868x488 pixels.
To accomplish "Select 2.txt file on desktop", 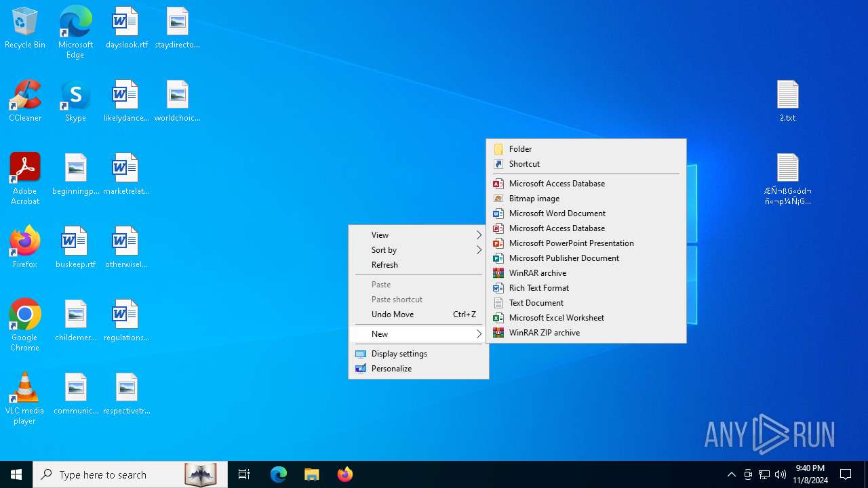I will [787, 102].
